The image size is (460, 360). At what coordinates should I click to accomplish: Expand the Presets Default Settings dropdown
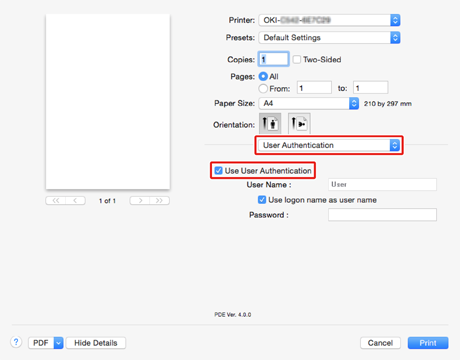pyautogui.click(x=329, y=38)
